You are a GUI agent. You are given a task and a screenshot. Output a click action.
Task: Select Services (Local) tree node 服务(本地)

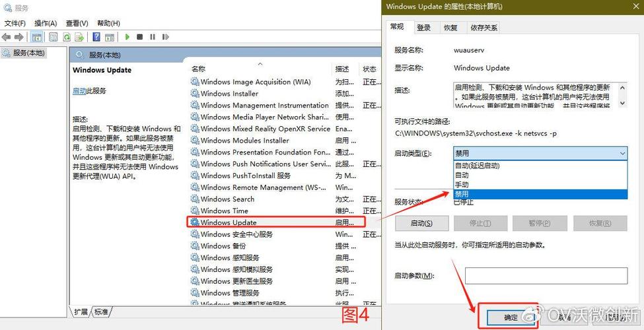click(24, 53)
